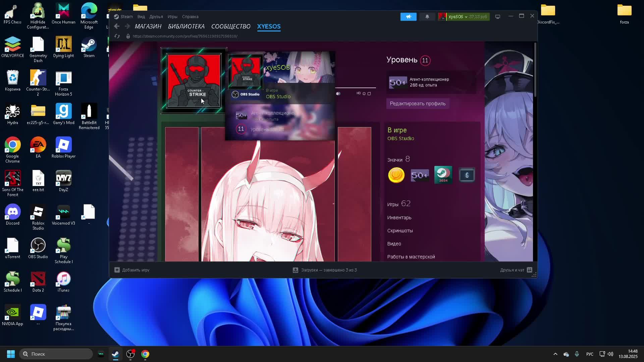This screenshot has height=362, width=644.
Task: Click Редактировать профиль button
Action: pos(418,104)
